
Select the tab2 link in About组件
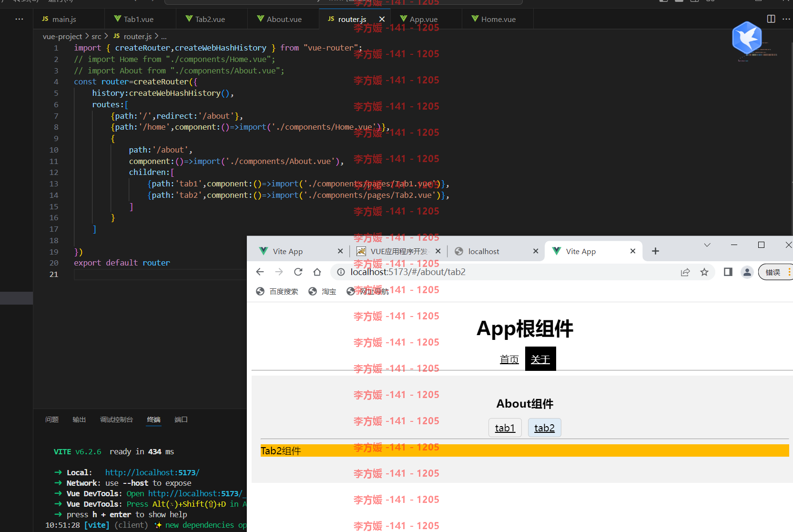pyautogui.click(x=544, y=428)
